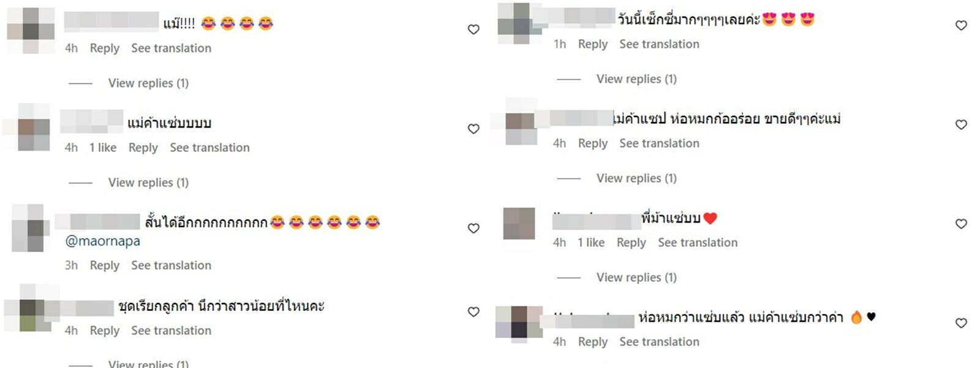Reply to the "ห่อหมกว่าแซ่บแล้ว" comment
980x368 pixels.
593,342
